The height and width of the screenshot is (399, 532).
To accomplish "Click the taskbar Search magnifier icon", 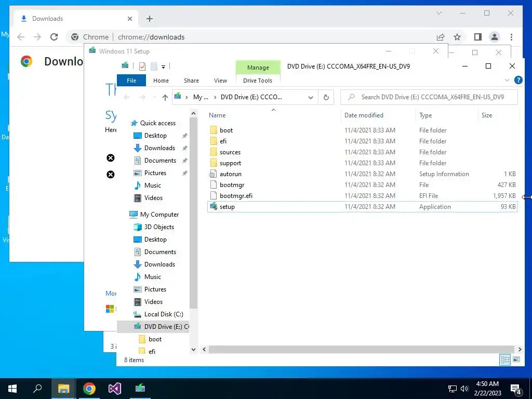I will click(37, 389).
